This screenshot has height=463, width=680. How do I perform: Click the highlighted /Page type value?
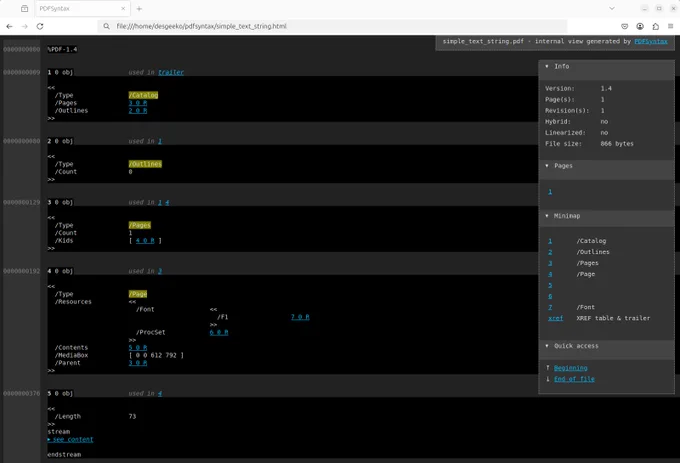pyautogui.click(x=138, y=294)
